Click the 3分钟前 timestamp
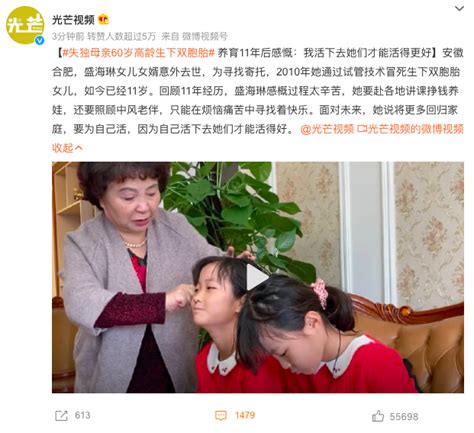This screenshot has width=474, height=433. coord(68,36)
